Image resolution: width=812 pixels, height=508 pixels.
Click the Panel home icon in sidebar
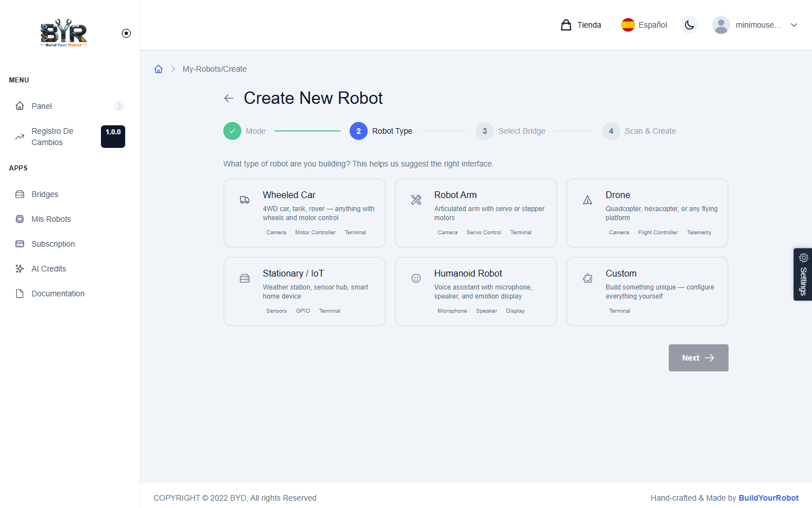tap(20, 106)
